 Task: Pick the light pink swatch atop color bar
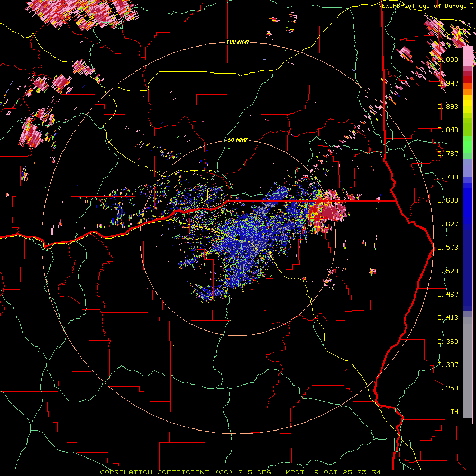pos(467,57)
